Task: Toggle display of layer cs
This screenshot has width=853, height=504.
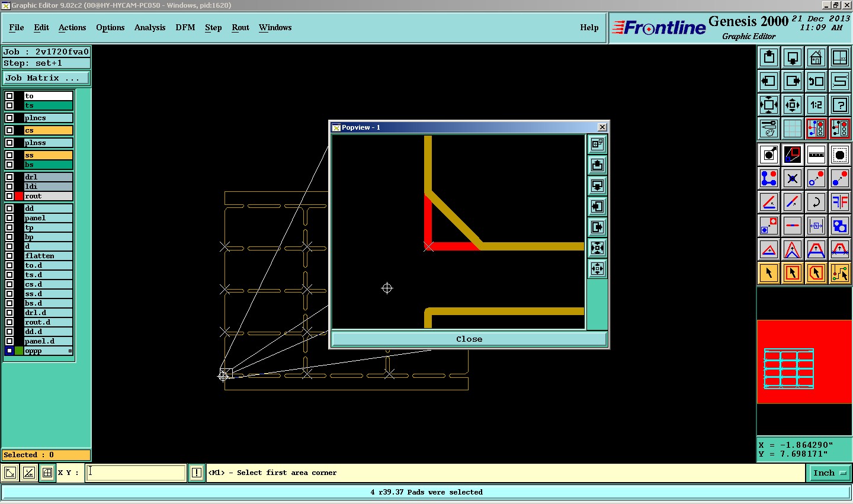Action: 9,130
